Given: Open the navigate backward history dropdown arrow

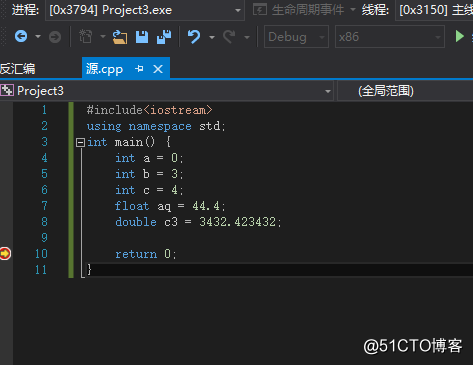Looking at the screenshot, I should (38, 36).
